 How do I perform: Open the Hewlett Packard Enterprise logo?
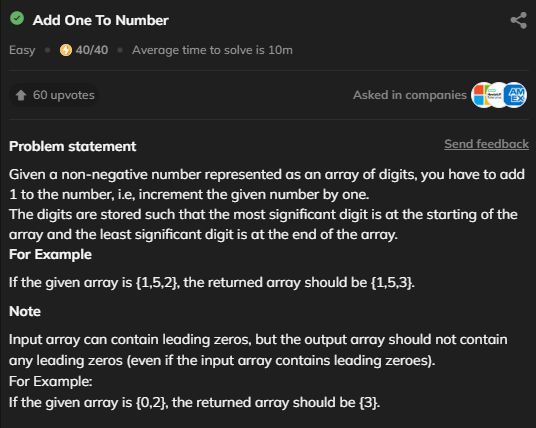(x=497, y=95)
